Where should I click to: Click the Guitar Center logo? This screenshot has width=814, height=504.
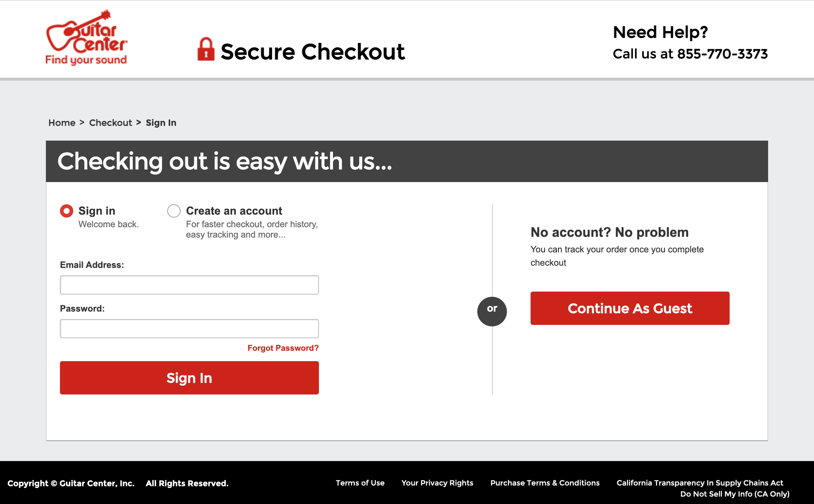(87, 37)
